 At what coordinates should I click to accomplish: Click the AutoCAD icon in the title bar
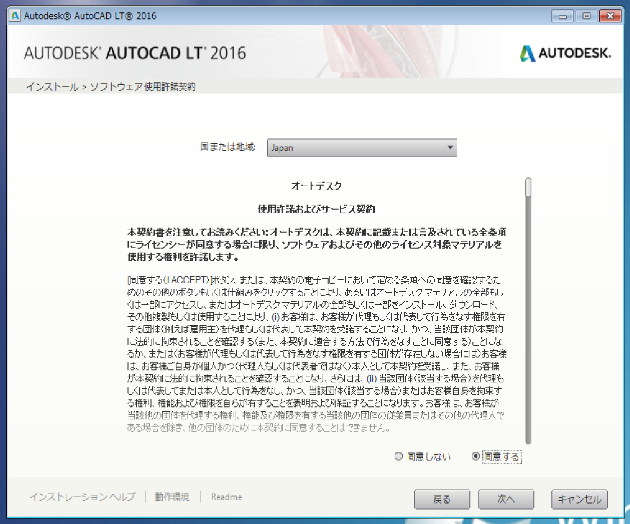[x=15, y=16]
